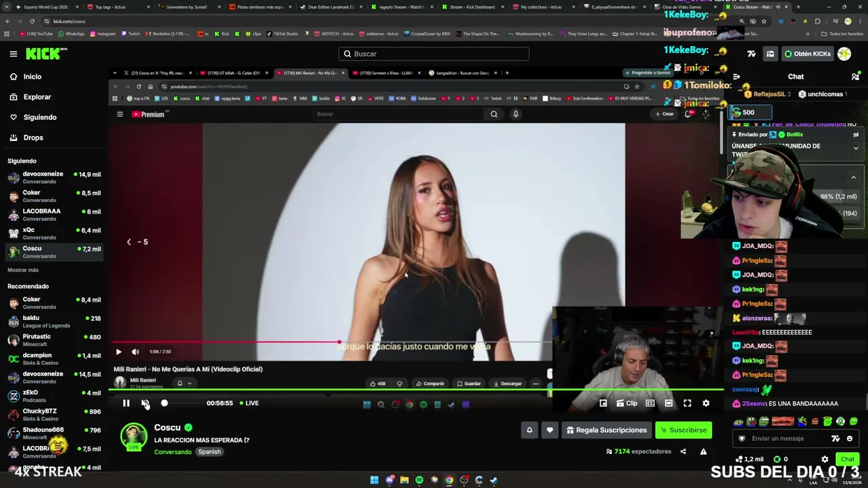This screenshot has height=488, width=868.
Task: Open Pirutastic channel in Recomendado
Action: coord(54,340)
